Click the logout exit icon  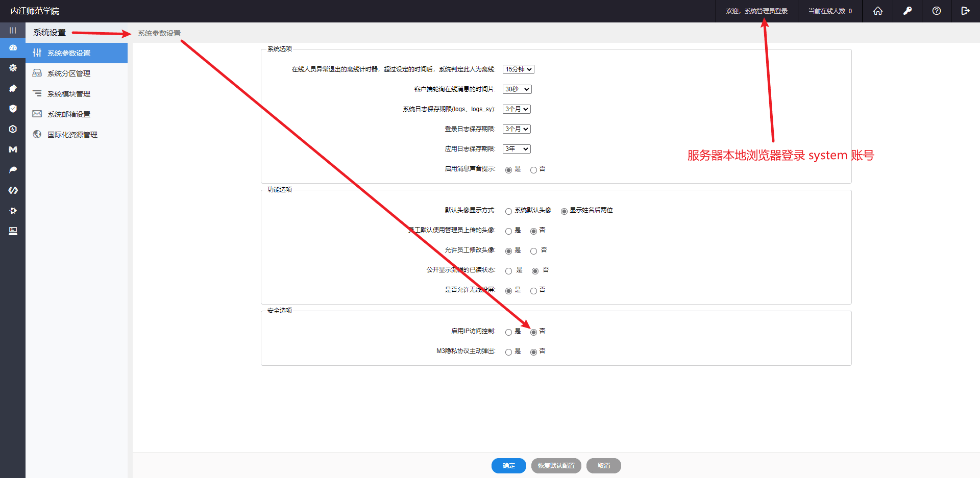[x=965, y=11]
